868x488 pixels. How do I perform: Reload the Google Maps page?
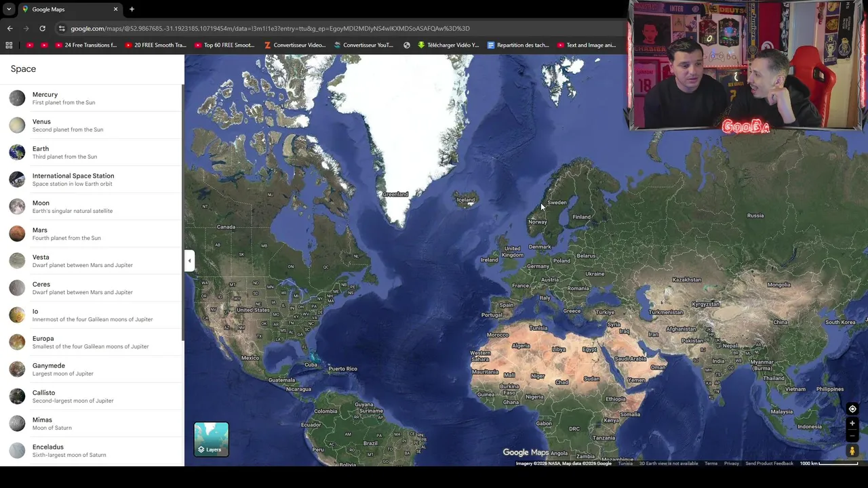coord(42,28)
